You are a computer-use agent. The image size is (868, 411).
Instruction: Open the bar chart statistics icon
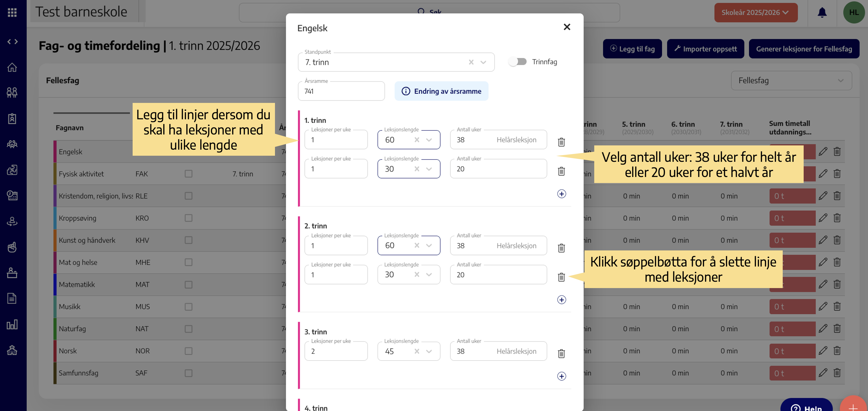point(12,324)
